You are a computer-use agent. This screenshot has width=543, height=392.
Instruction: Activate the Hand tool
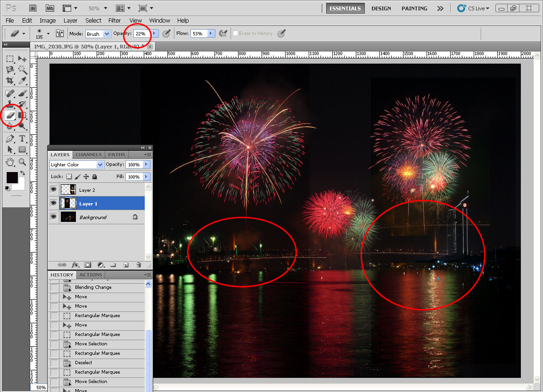point(10,162)
